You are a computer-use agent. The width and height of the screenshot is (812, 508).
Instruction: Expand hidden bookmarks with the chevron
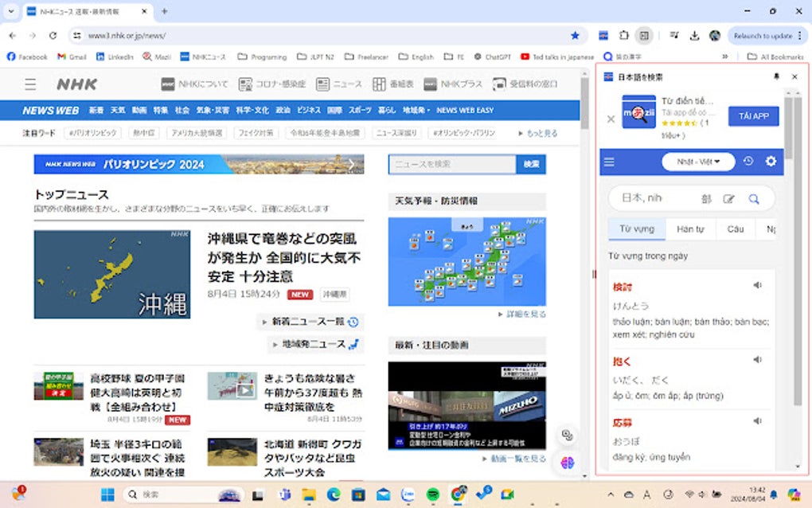point(725,56)
